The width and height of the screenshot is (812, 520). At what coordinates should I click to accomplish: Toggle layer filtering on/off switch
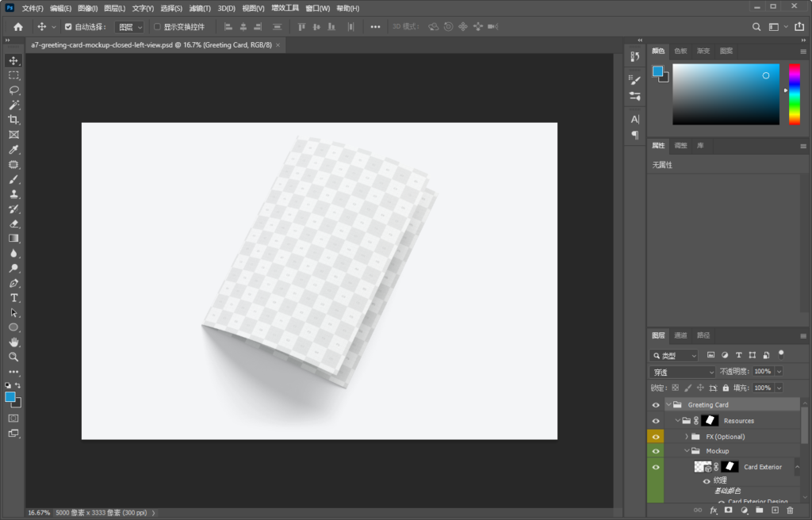(x=781, y=355)
